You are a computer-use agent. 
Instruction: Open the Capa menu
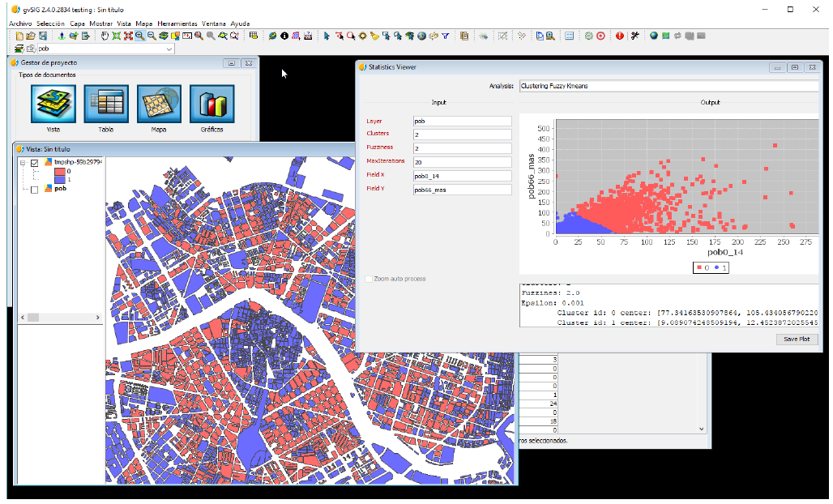[x=77, y=23]
